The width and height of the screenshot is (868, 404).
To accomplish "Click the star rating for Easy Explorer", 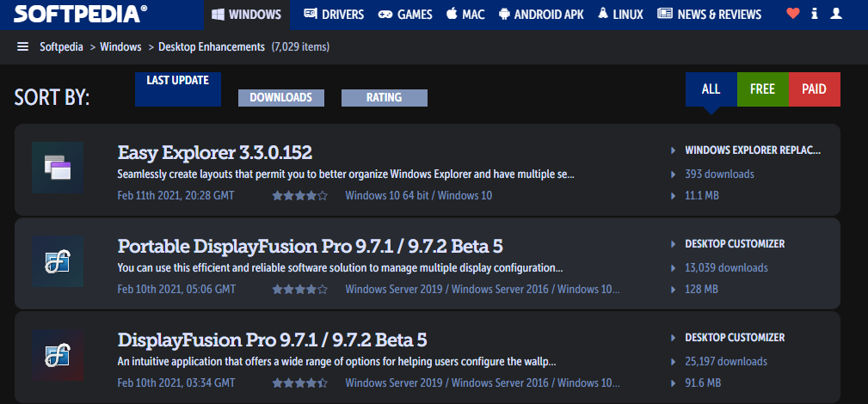I will (299, 196).
